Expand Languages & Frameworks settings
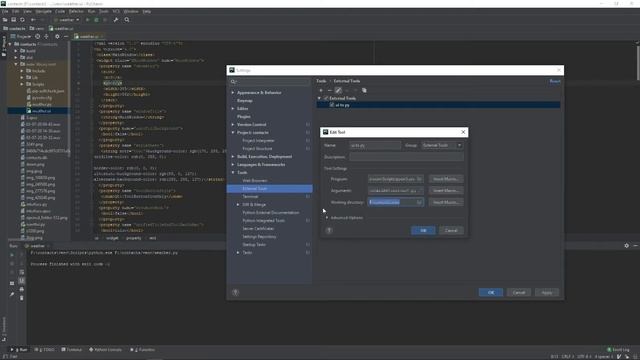The width and height of the screenshot is (640, 360). point(233,164)
